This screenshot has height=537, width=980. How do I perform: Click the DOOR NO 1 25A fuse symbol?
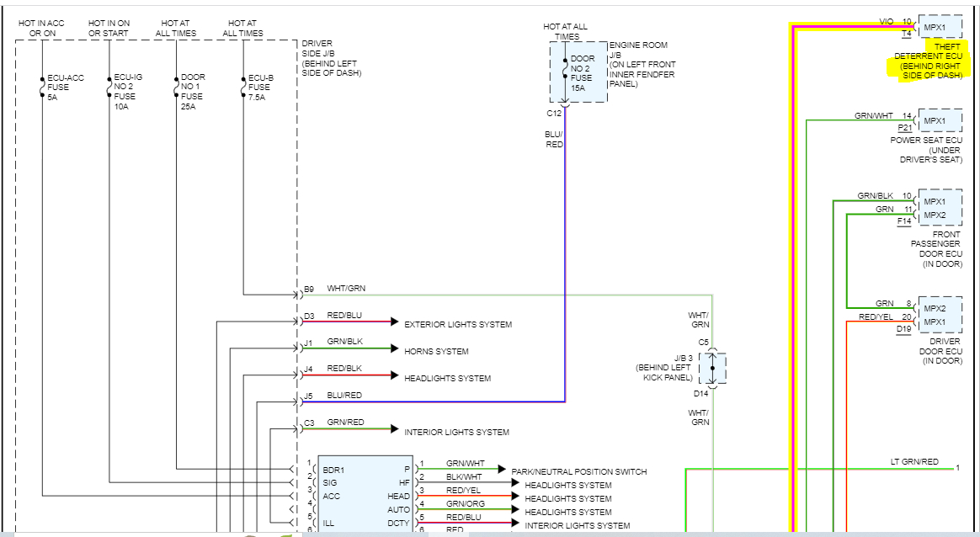click(x=176, y=88)
